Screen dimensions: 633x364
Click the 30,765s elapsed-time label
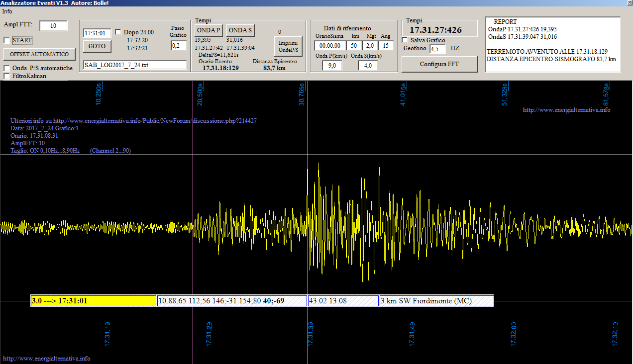click(x=302, y=94)
